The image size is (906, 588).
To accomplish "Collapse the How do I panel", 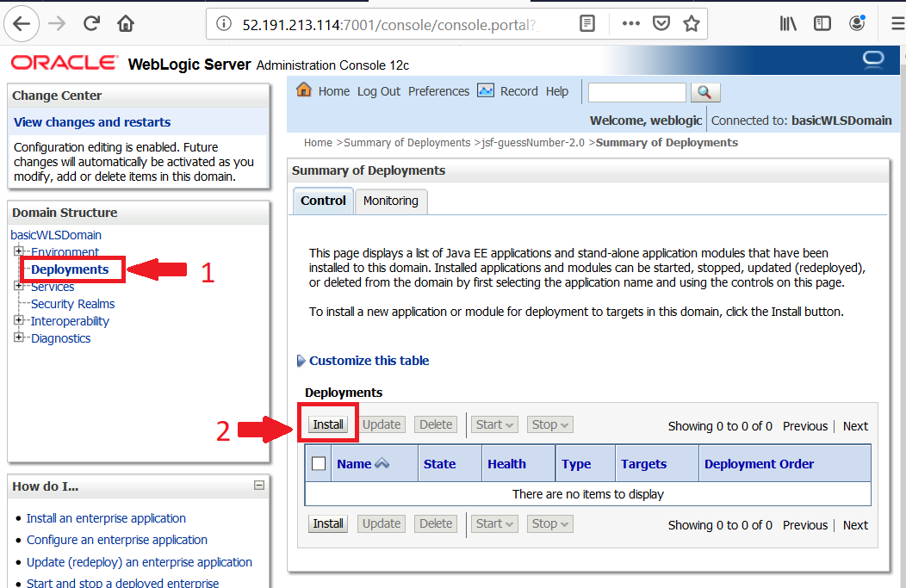I will pyautogui.click(x=259, y=486).
